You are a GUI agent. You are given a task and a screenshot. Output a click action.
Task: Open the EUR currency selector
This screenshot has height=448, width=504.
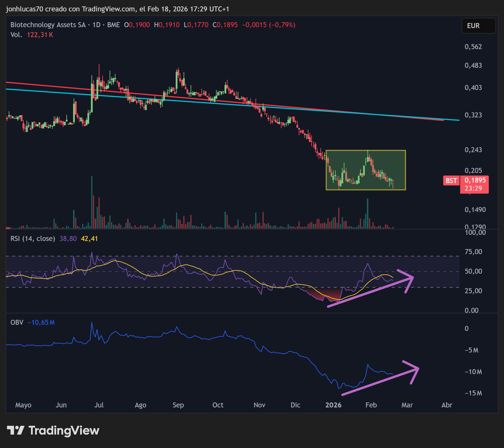coord(479,26)
